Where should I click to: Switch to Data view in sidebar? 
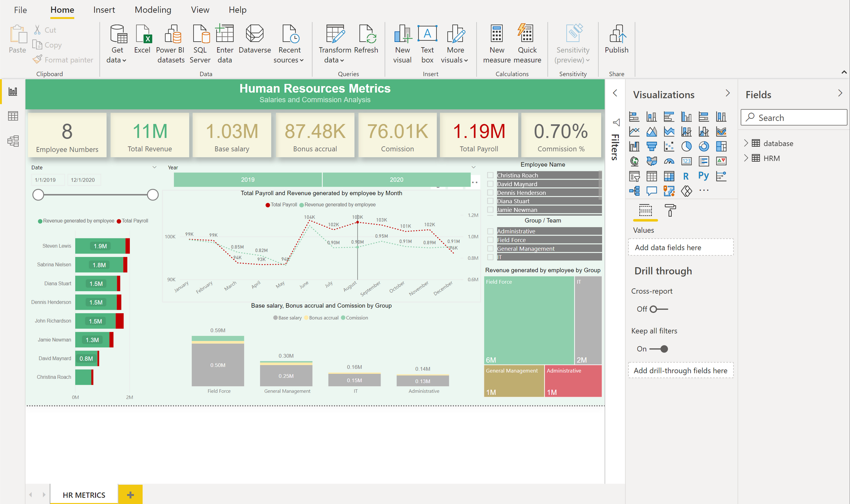point(13,116)
